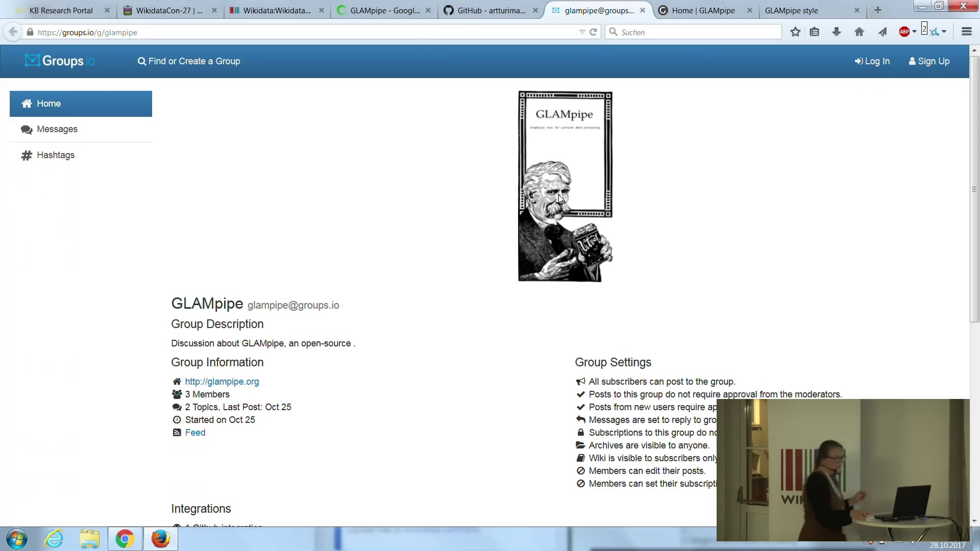Expand the Adblock Plus dropdown arrow

(914, 32)
